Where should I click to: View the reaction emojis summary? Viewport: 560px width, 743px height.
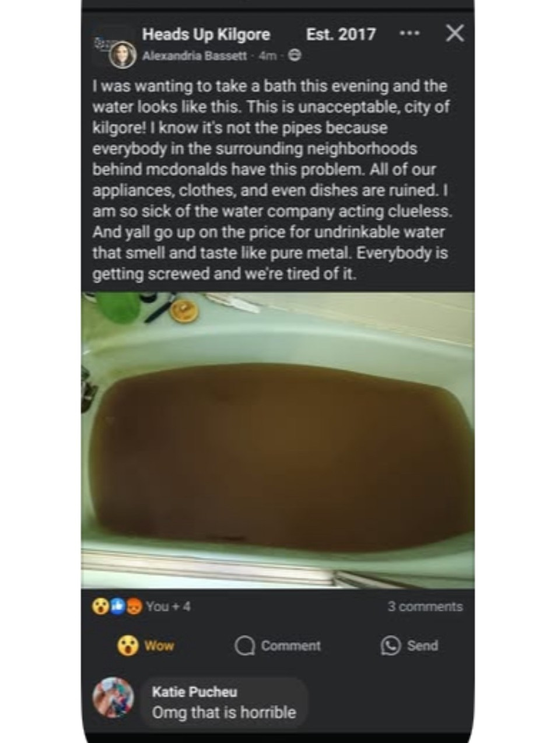(x=117, y=607)
